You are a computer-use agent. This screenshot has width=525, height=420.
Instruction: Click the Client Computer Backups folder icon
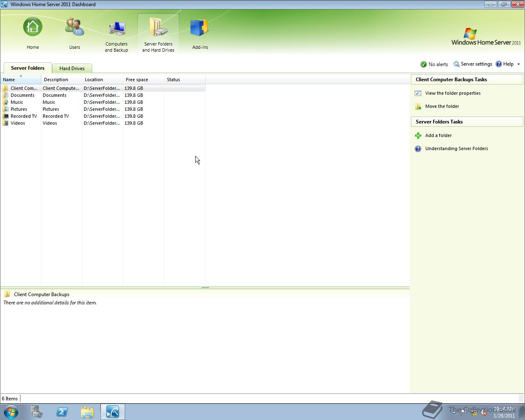tap(5, 88)
